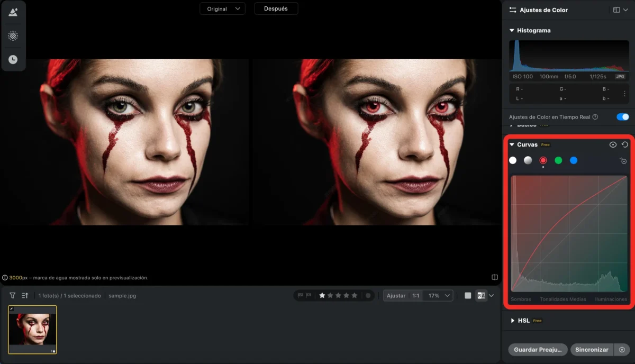
Task: Click the color label dot in rating bar
Action: point(368,296)
